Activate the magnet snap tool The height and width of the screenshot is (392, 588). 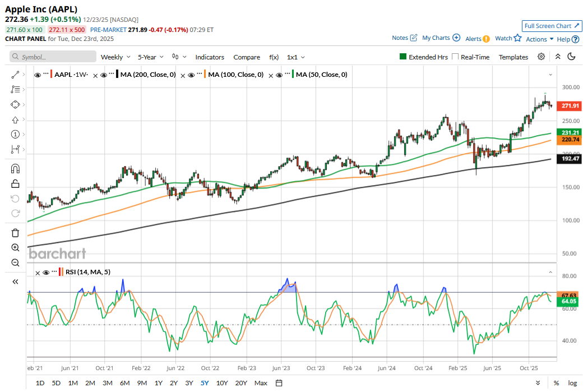point(15,169)
